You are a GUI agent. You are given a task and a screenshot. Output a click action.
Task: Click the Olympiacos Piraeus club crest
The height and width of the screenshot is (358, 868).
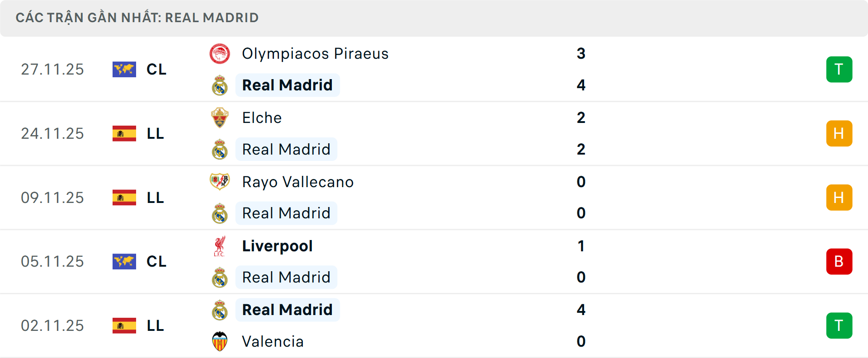point(220,53)
